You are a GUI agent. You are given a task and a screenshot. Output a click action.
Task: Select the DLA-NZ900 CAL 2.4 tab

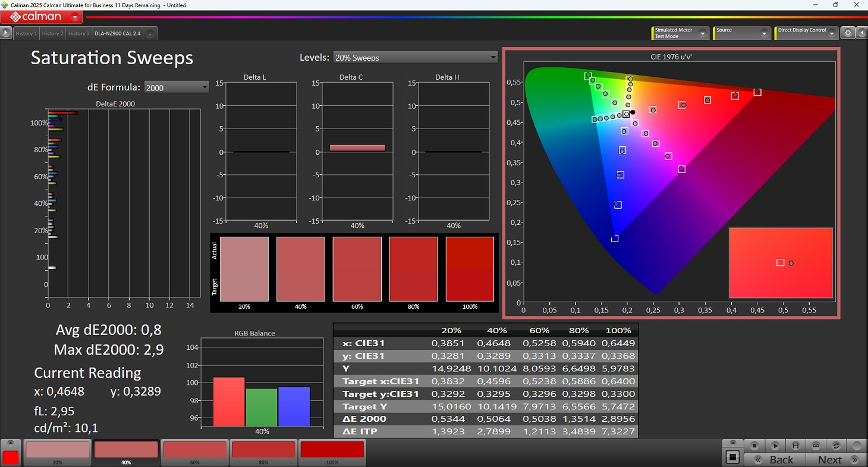pos(117,34)
